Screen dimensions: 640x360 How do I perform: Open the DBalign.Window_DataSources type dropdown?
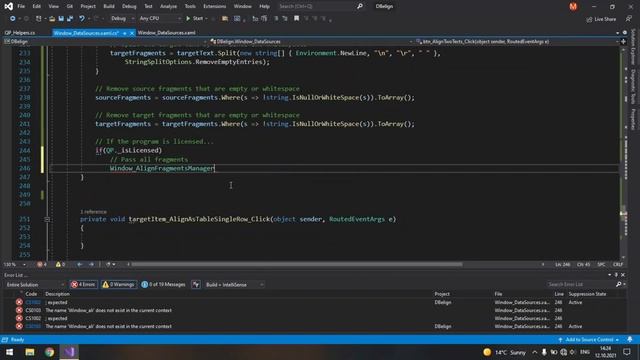(x=311, y=42)
